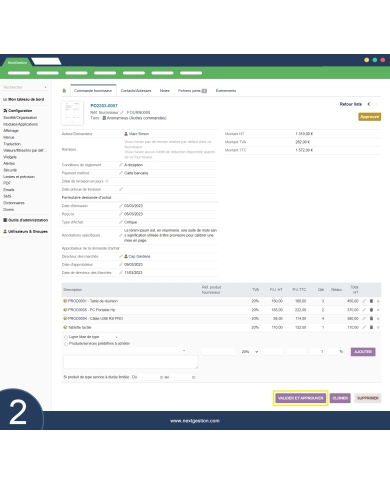The image size is (390, 484).
Task: Open Widgets in sidebar
Action: (10, 157)
